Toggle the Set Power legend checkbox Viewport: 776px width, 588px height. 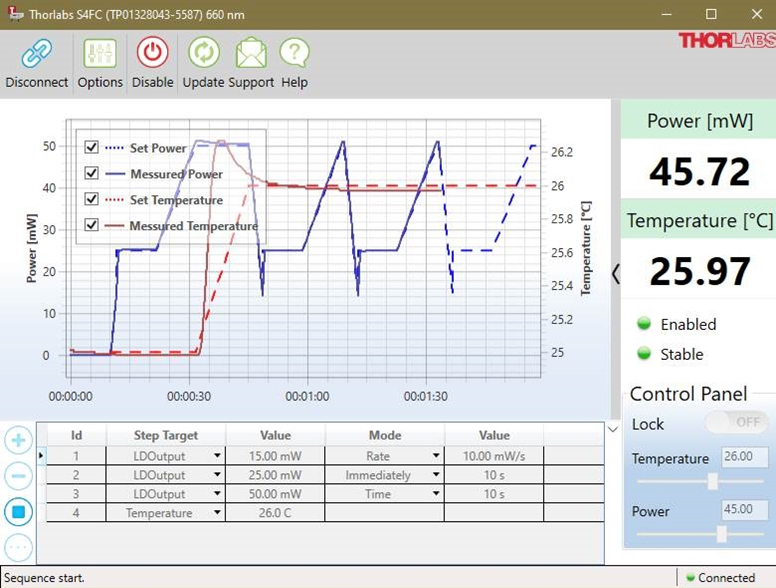91,147
